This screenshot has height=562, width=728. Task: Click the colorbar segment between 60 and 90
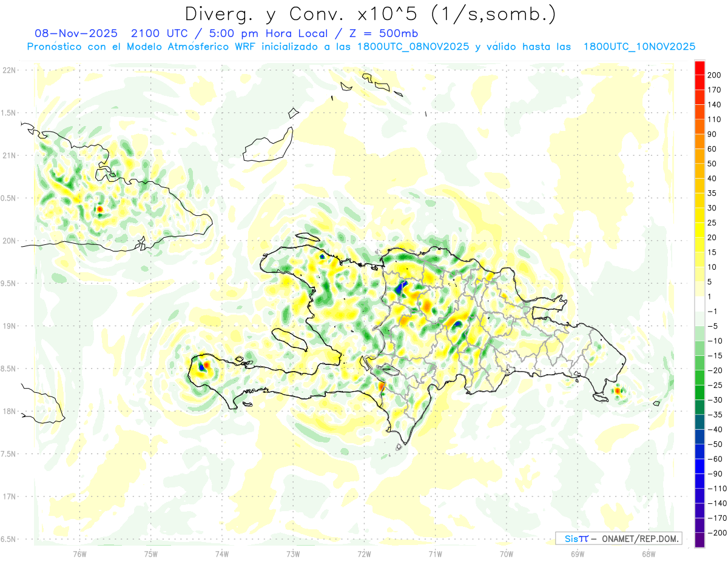click(700, 141)
